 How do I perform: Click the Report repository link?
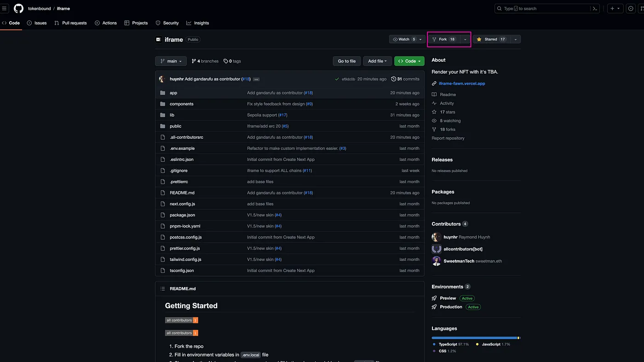click(x=448, y=138)
